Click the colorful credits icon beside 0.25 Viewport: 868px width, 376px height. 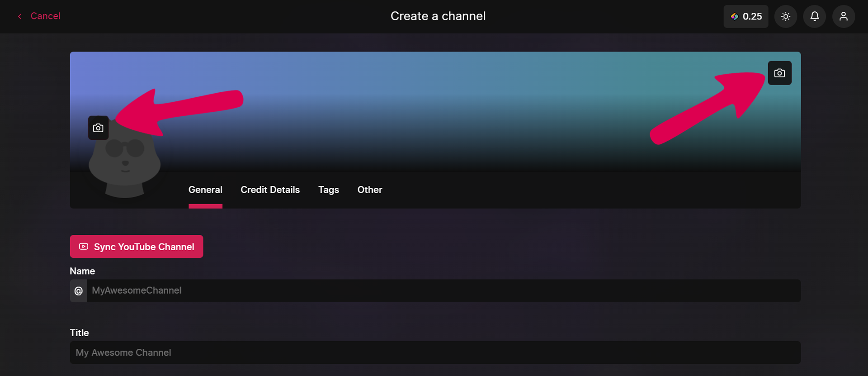735,16
